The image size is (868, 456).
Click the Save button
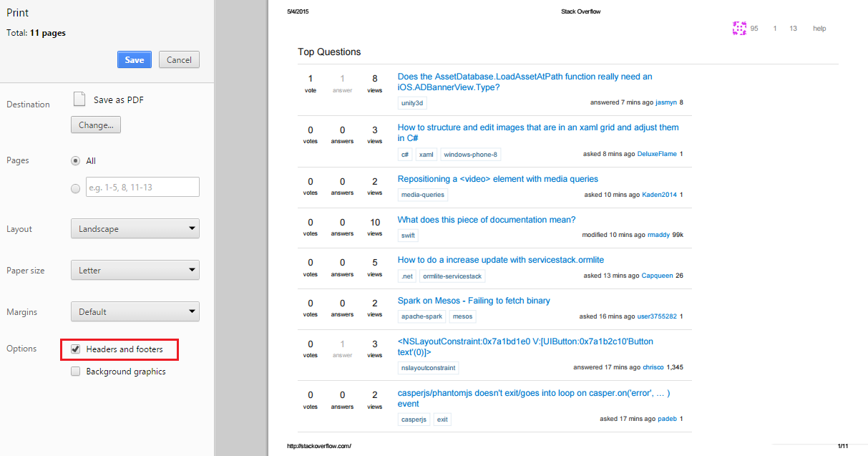134,59
